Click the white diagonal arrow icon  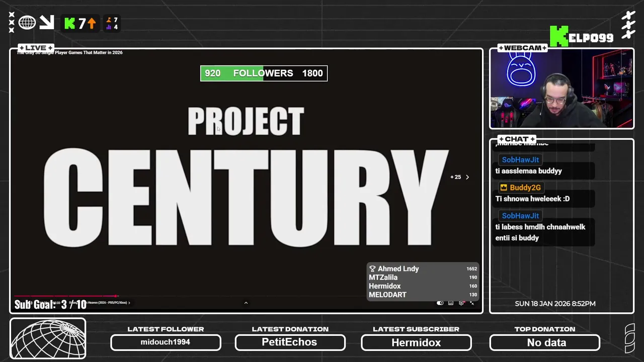[x=47, y=23]
